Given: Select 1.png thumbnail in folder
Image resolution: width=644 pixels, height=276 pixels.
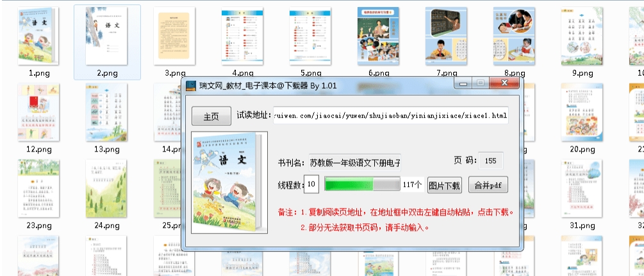Looking at the screenshot, I should tap(38, 36).
